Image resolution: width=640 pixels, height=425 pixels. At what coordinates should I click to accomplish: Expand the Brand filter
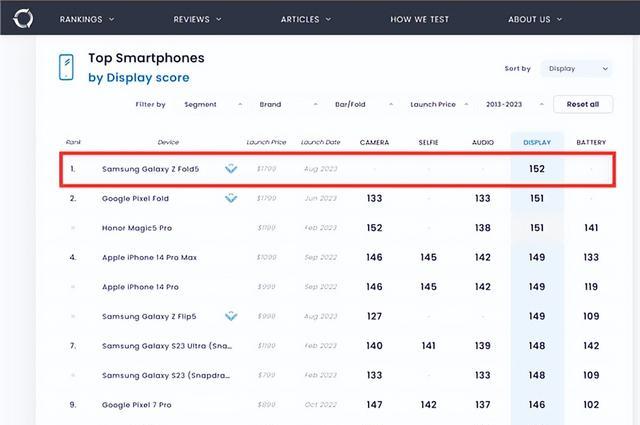coord(288,105)
